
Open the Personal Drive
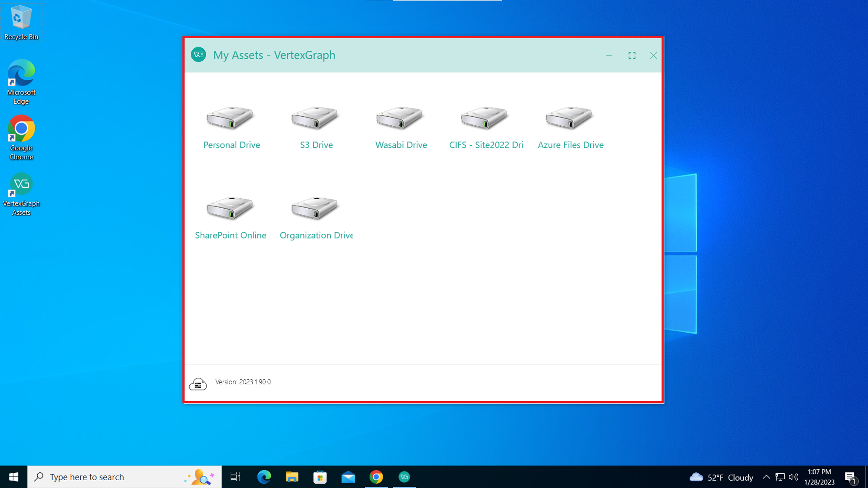(231, 125)
